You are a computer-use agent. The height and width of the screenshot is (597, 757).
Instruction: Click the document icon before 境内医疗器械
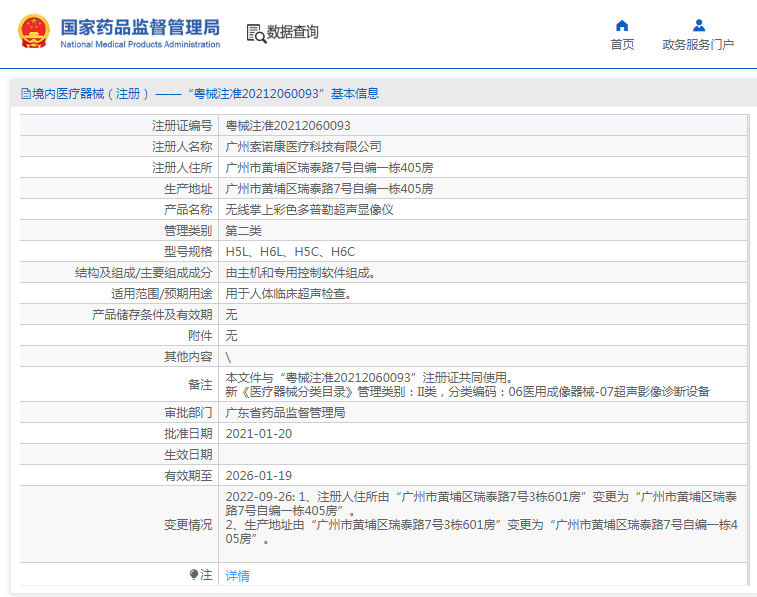point(26,94)
